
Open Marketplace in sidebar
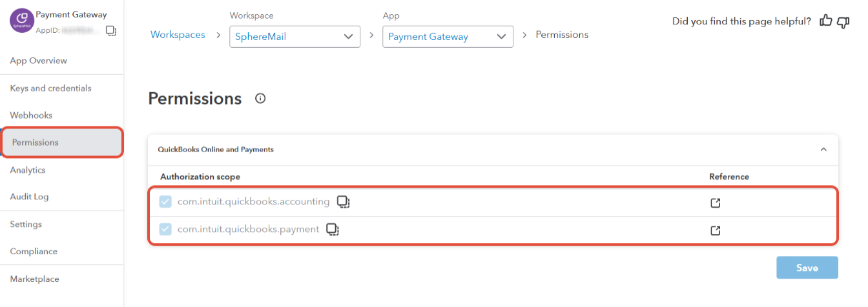[34, 279]
